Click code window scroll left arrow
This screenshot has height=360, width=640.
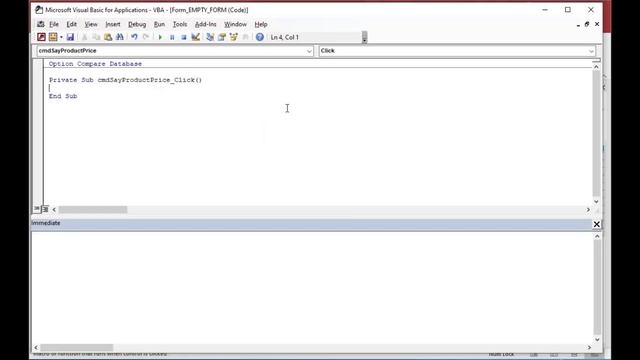pos(54,209)
